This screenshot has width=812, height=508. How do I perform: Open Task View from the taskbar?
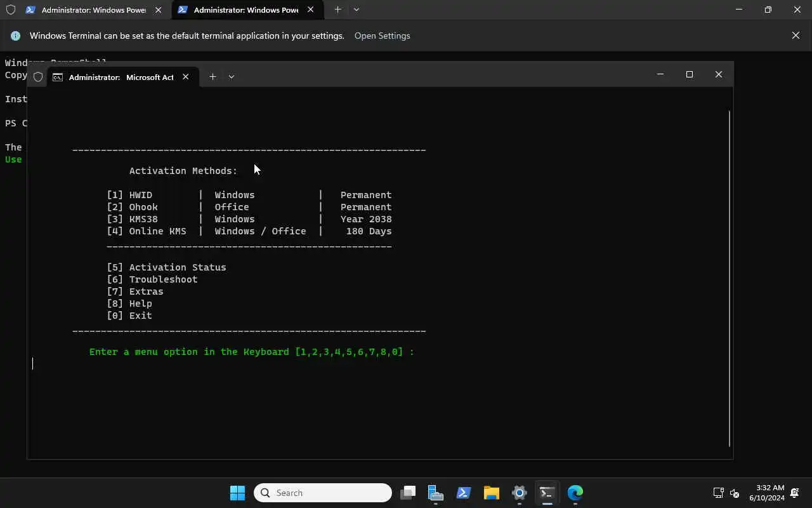408,493
